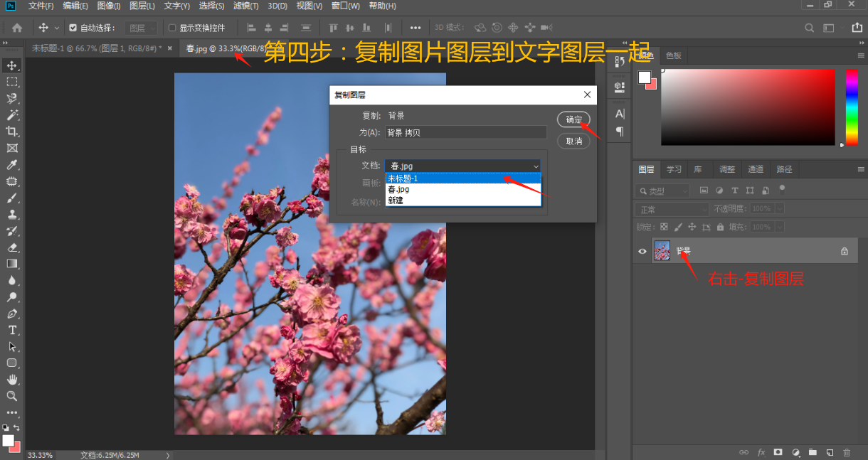This screenshot has height=460, width=868.
Task: Switch to the 未标题-1 document tab
Action: 97,48
